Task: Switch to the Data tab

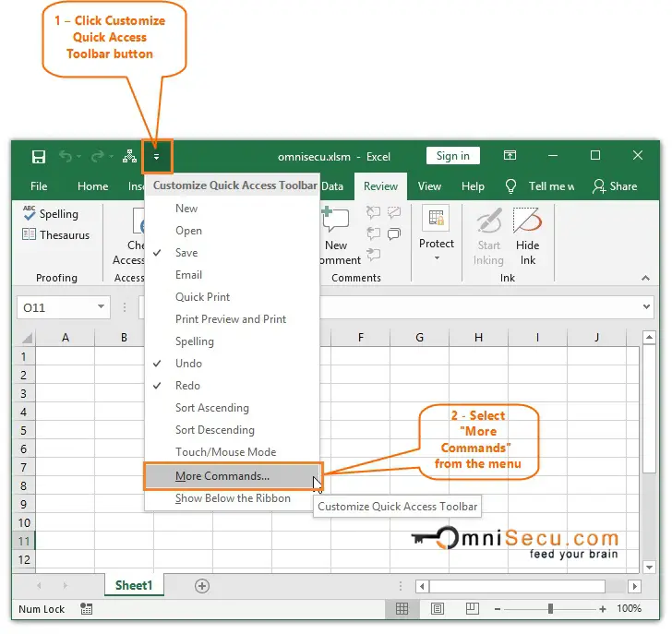Action: pos(332,186)
